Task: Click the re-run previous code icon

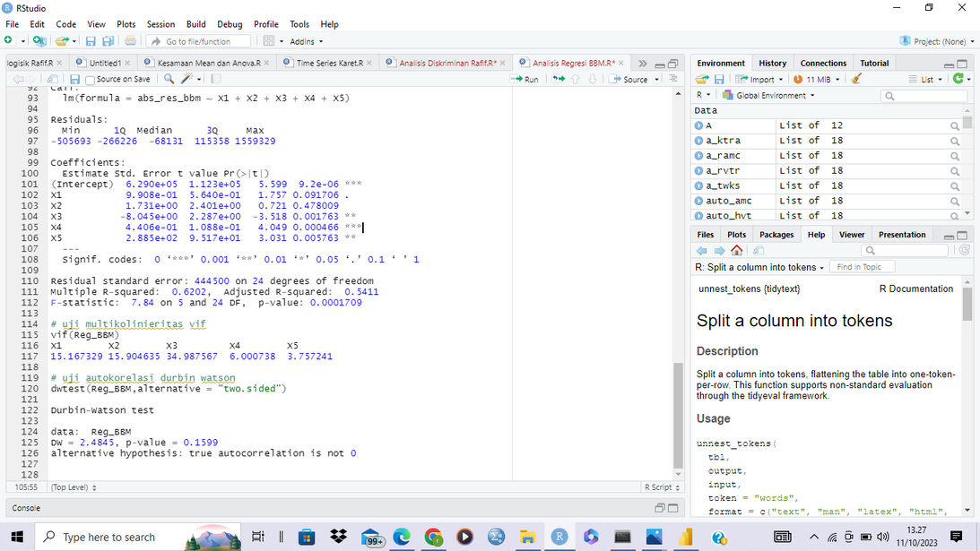Action: pyautogui.click(x=559, y=79)
